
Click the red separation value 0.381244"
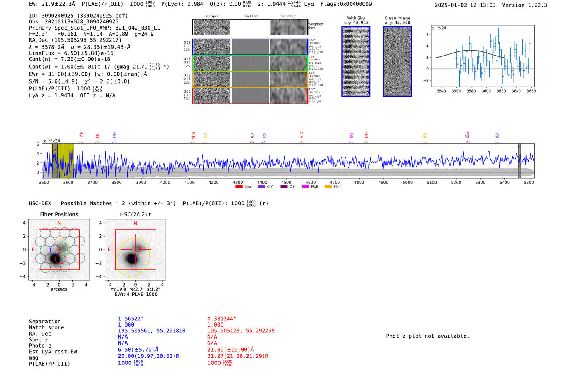tap(222, 319)
